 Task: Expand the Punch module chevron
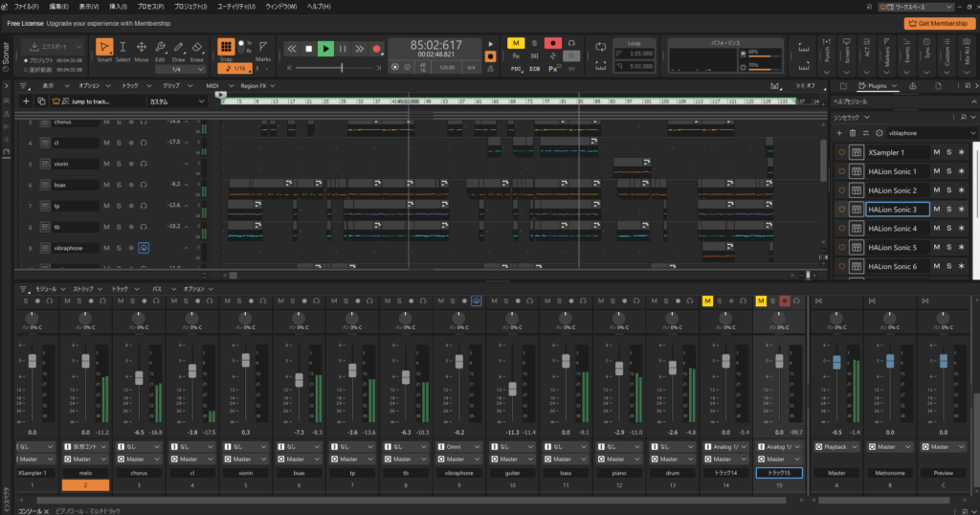826,72
